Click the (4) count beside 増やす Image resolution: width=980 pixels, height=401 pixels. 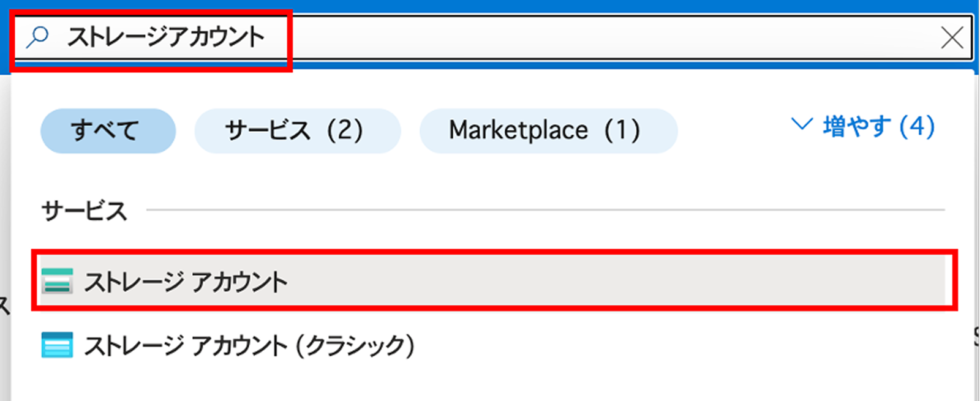[x=916, y=127]
